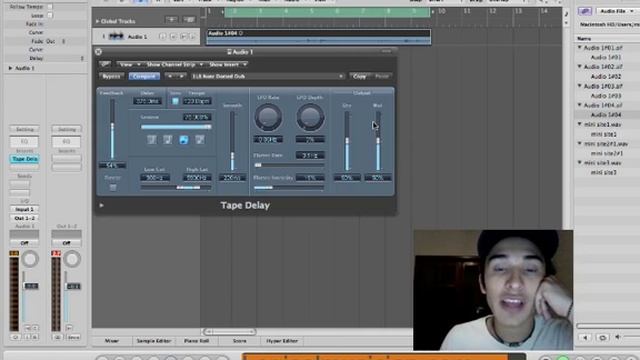Click the Delay time value field
Image resolution: width=640 pixels, height=360 pixels.
coord(147,101)
